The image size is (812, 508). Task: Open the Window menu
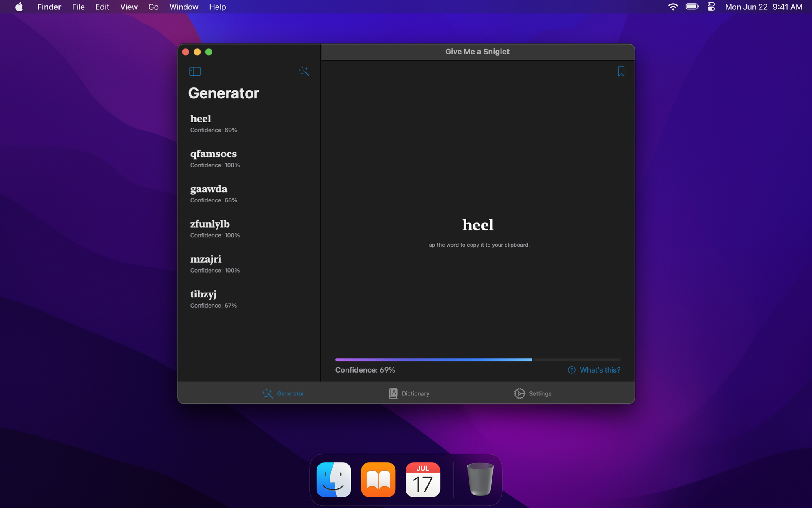point(184,7)
